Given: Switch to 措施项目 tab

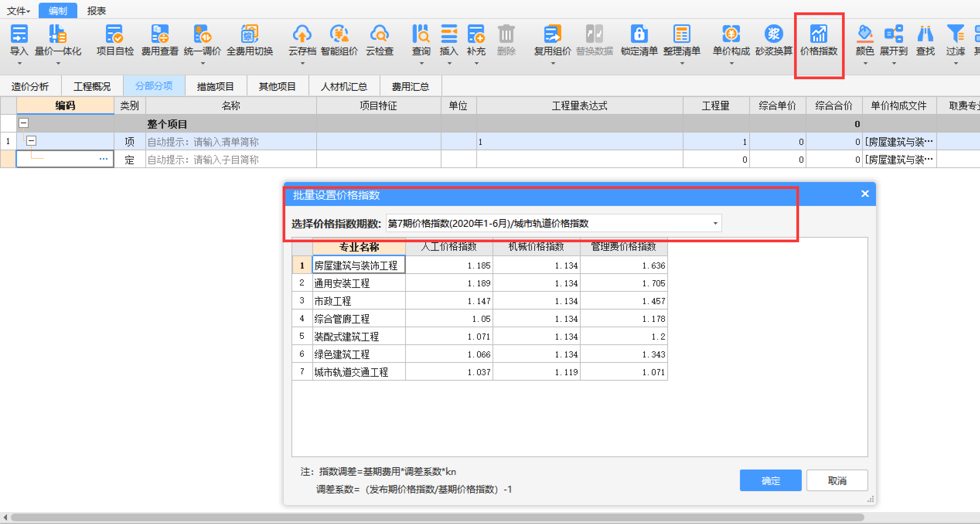Looking at the screenshot, I should coord(215,86).
